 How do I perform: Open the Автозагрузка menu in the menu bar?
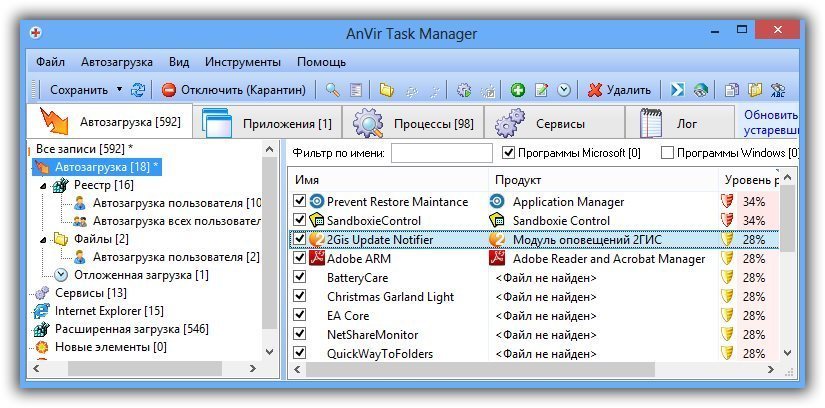(x=117, y=62)
